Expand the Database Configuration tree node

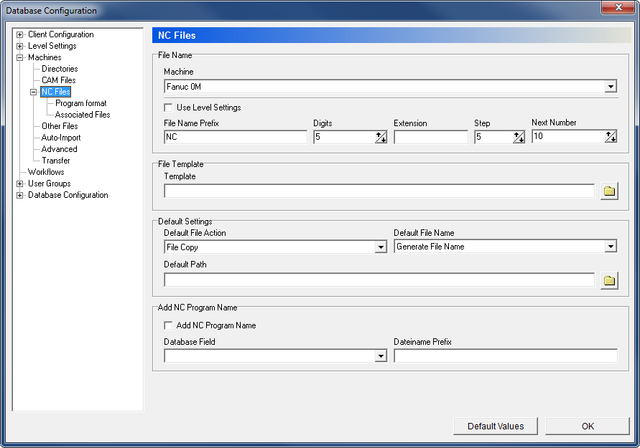coord(20,195)
